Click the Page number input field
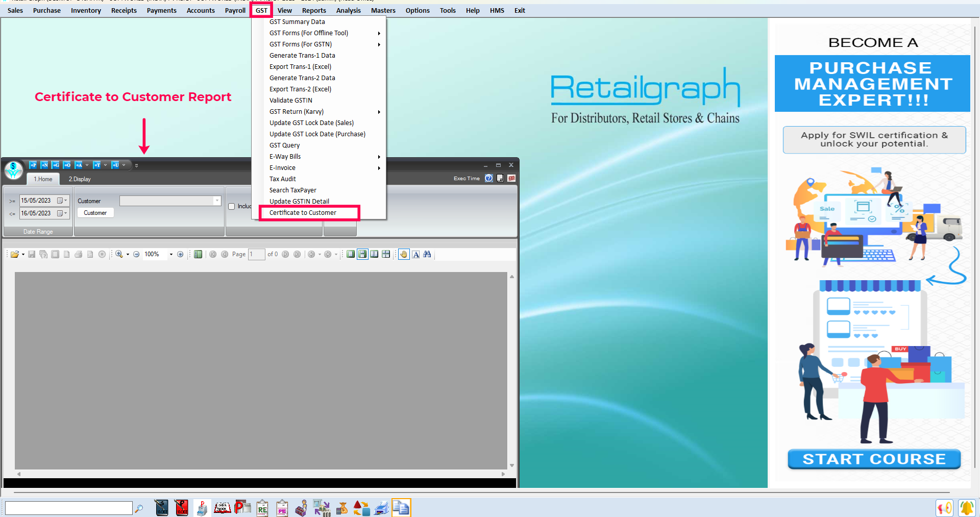Image resolution: width=980 pixels, height=517 pixels. click(257, 254)
